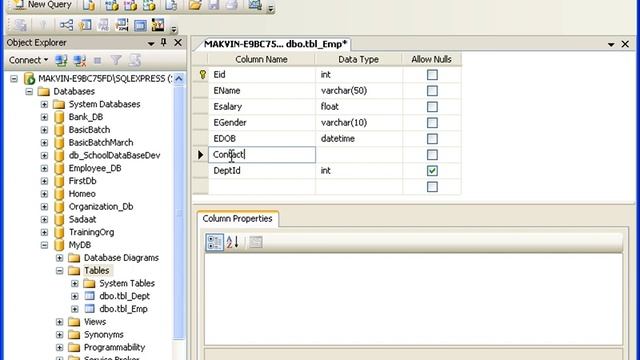The height and width of the screenshot is (360, 640).
Task: Open the Connect dropdown in Object Explorer
Action: point(29,60)
